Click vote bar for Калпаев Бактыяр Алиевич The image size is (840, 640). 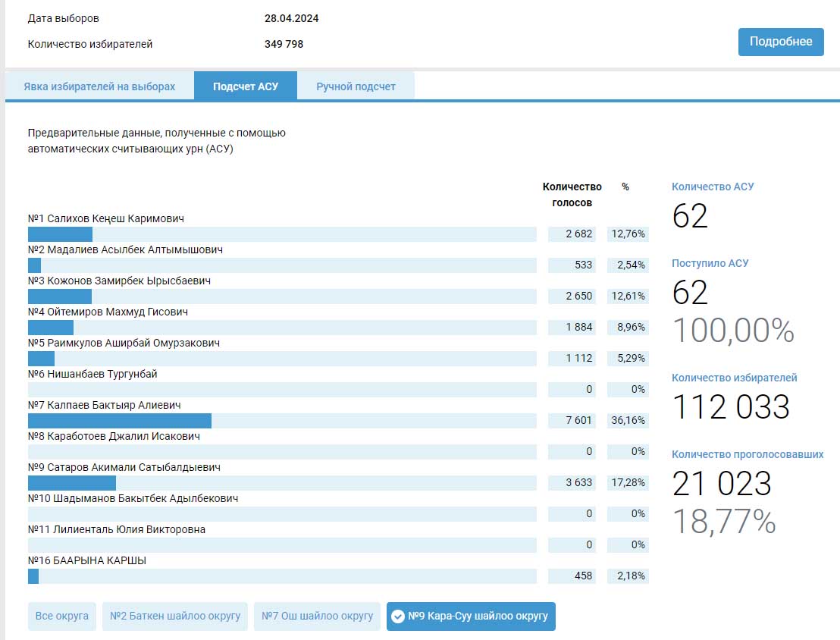point(120,421)
